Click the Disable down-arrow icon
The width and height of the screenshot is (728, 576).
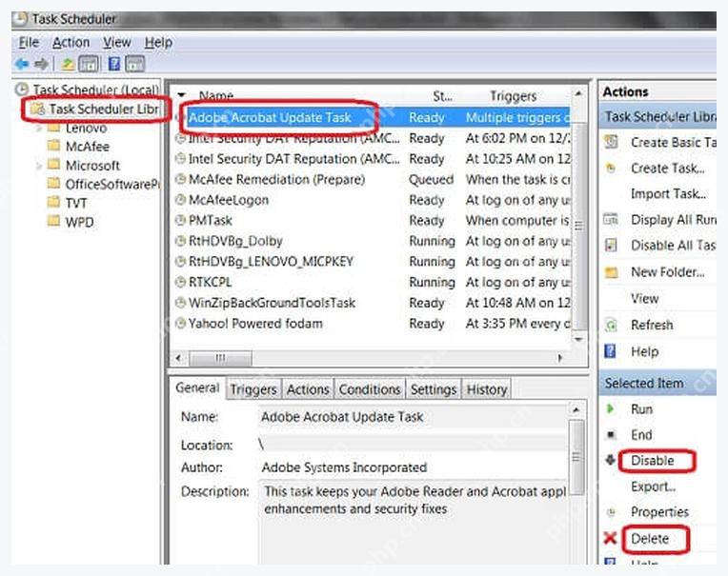[611, 460]
